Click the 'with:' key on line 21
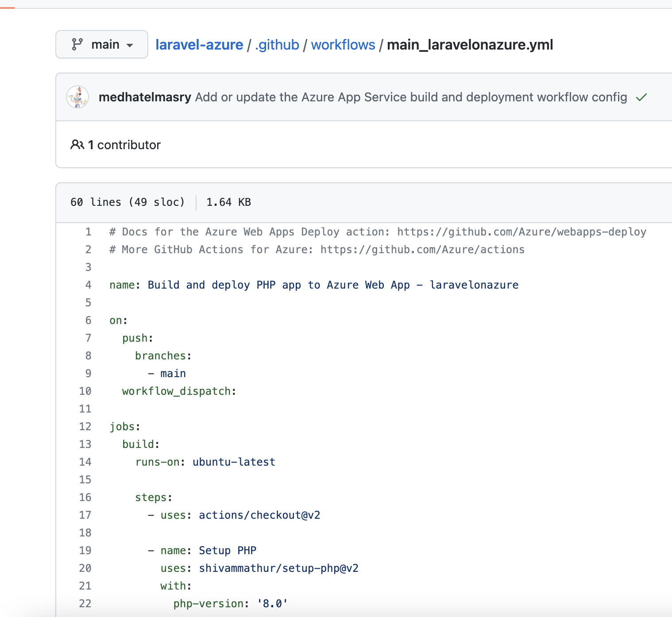The image size is (672, 617). 176,586
